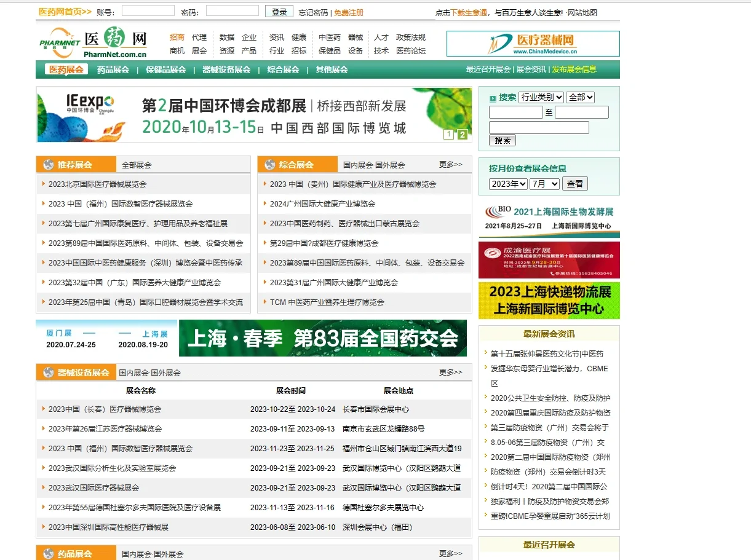
Task: Open the 政策法规 menu item
Action: tap(411, 37)
